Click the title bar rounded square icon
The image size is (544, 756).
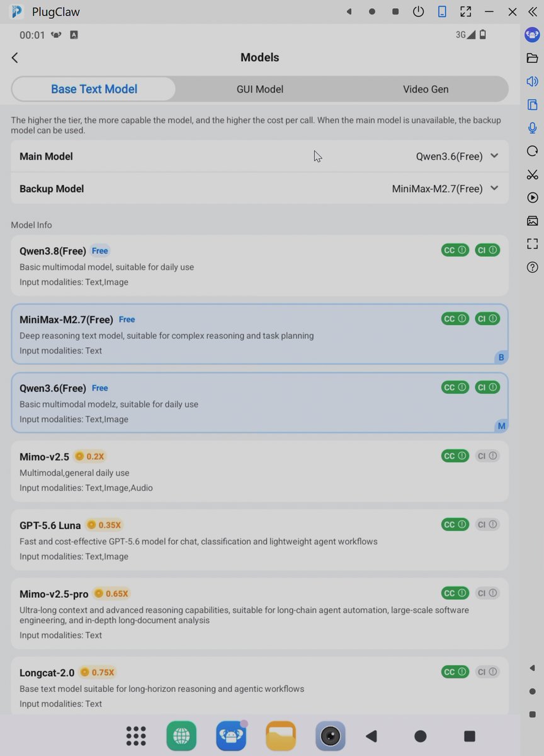395,11
